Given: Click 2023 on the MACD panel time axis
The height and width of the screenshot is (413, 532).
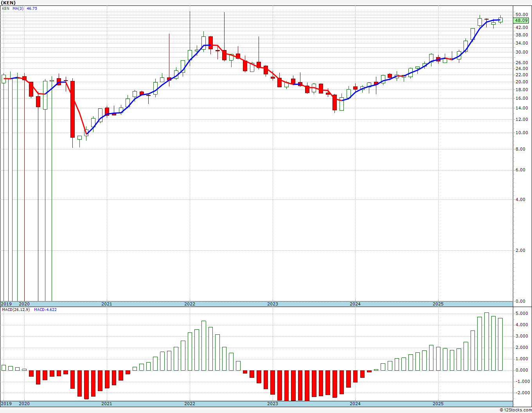Looking at the screenshot, I should pyautogui.click(x=273, y=404).
